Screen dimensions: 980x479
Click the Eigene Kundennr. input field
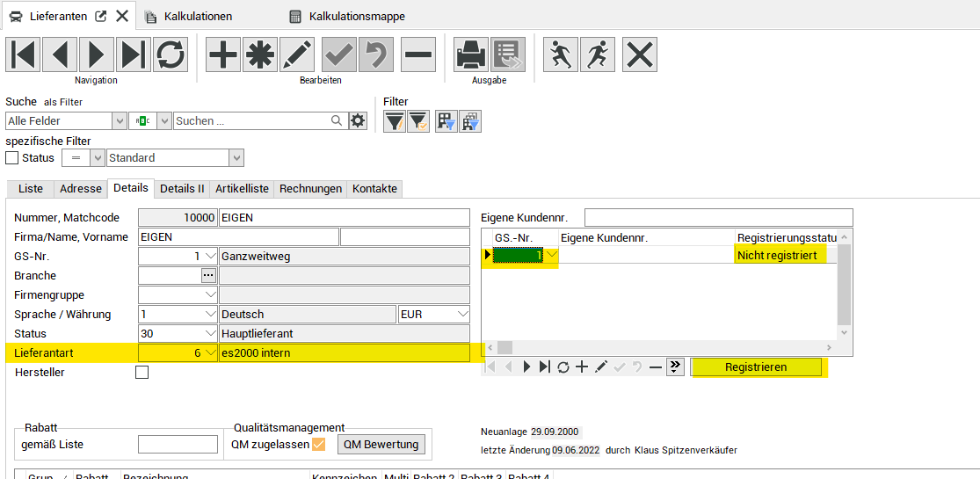pyautogui.click(x=719, y=218)
